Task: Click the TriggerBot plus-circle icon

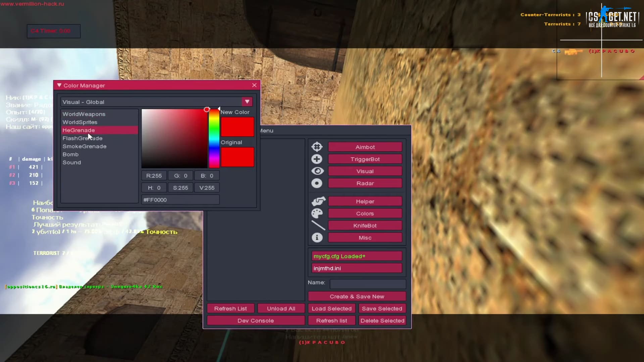Action: tap(317, 159)
